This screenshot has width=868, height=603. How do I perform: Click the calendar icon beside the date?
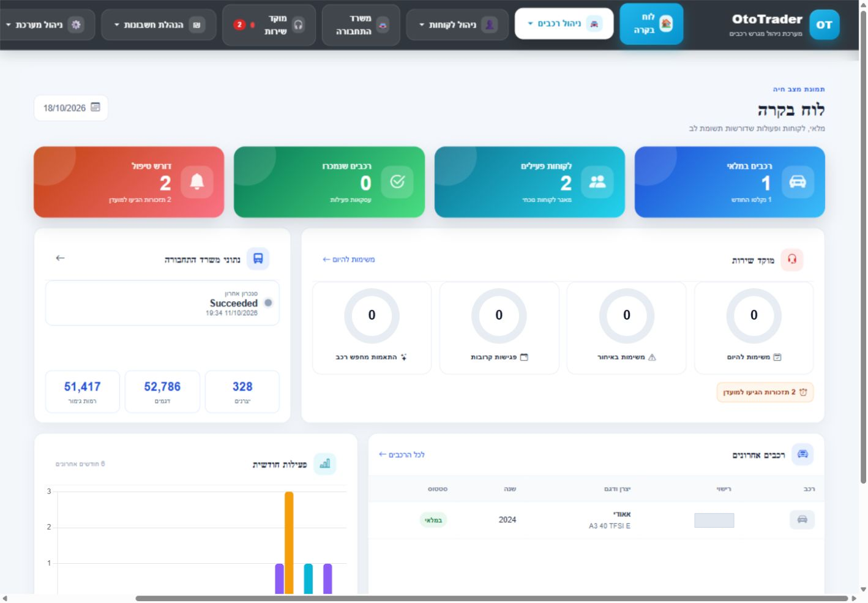(95, 107)
